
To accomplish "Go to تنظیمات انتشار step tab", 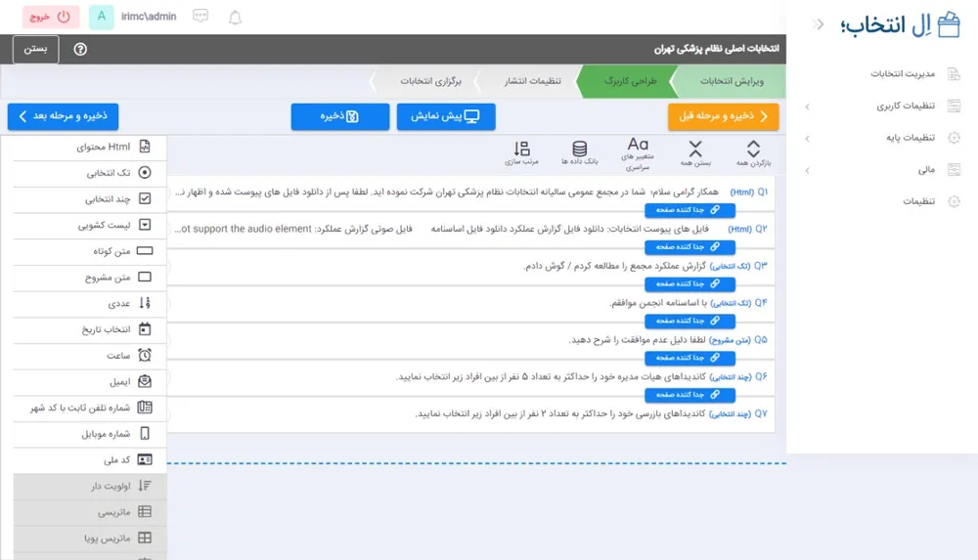I will click(531, 81).
